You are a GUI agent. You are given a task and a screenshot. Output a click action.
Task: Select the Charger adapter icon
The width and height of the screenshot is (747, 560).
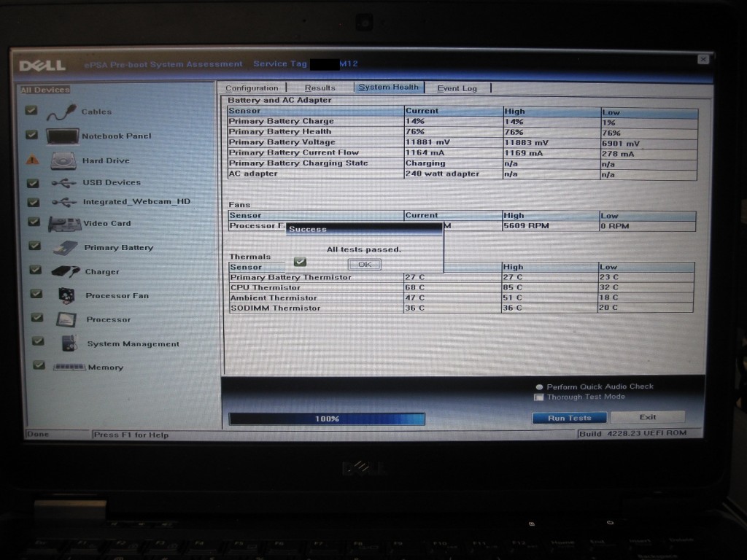[x=66, y=271]
